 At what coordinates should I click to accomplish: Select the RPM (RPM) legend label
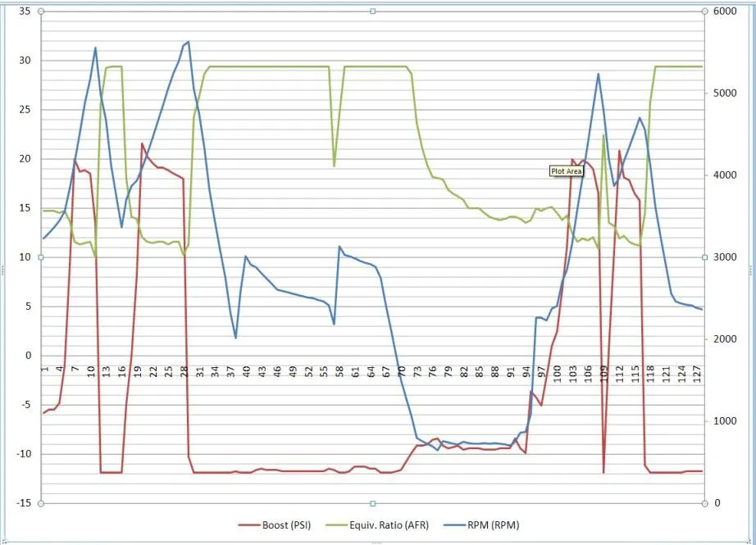[493, 525]
